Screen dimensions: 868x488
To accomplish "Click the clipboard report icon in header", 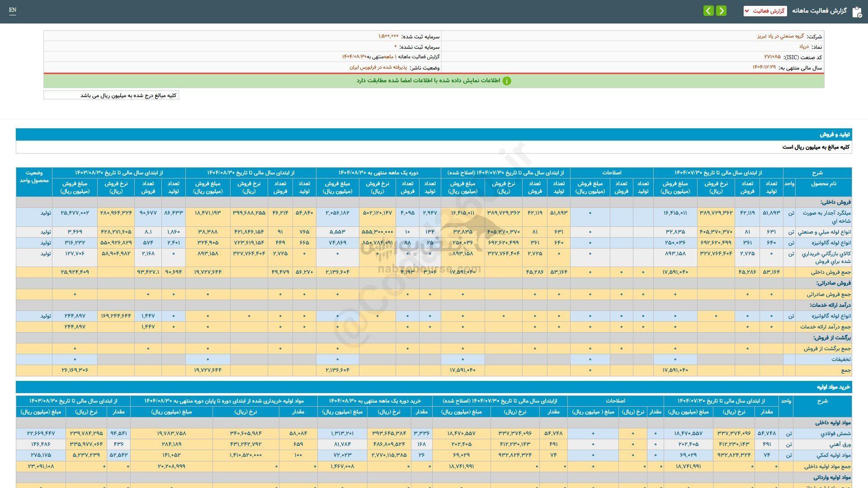I will tap(857, 12).
